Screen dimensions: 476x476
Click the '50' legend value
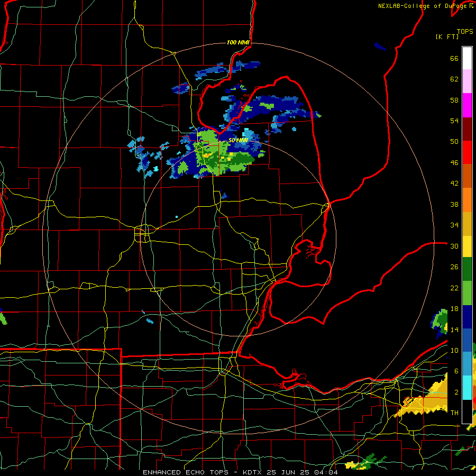click(x=454, y=141)
